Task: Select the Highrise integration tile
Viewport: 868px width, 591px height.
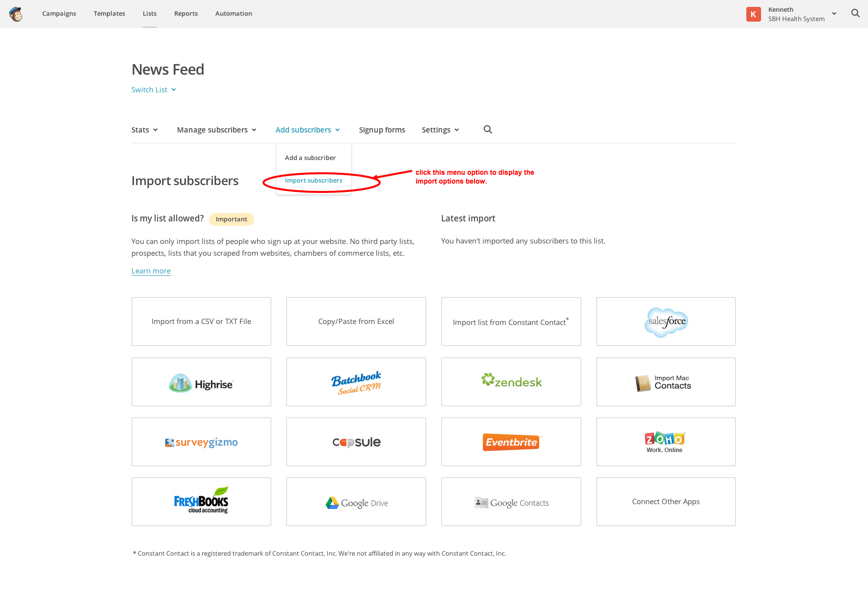Action: 201,382
